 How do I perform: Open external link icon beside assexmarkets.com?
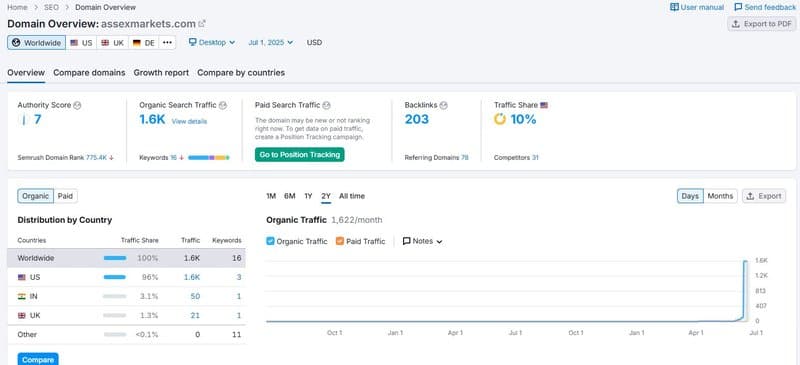pos(202,23)
